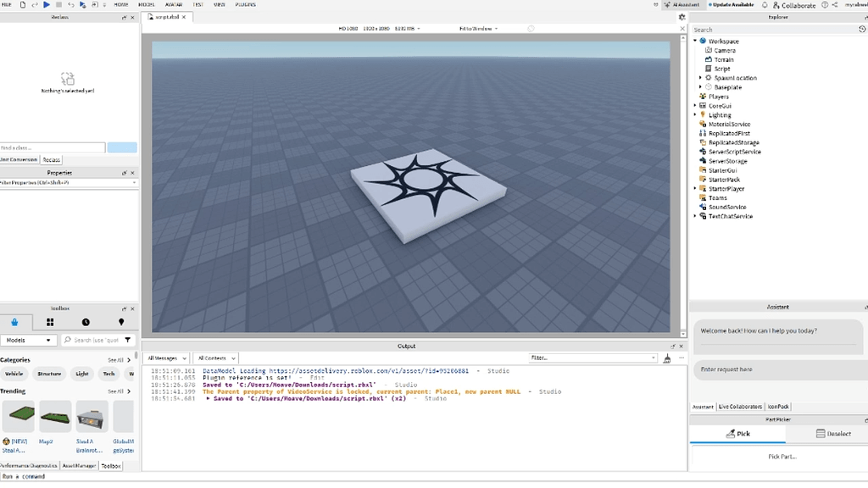Select the Toolbox inventory tab icon
Viewport: 868px width, 488px height.
tap(15, 322)
